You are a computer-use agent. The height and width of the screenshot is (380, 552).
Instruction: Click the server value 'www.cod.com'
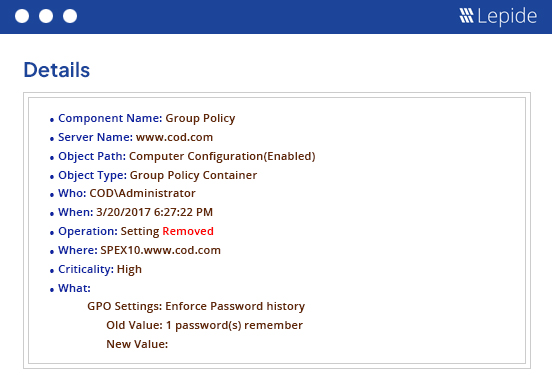pos(175,137)
